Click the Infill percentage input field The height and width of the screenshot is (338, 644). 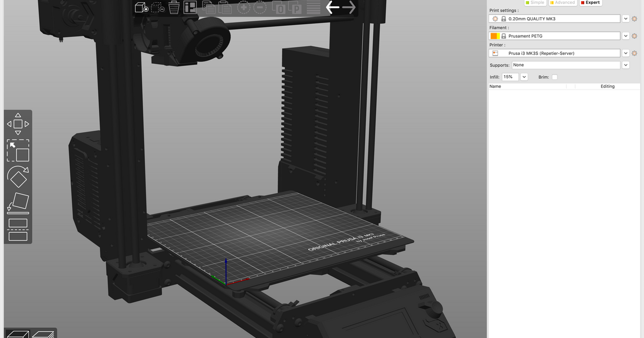coord(510,77)
